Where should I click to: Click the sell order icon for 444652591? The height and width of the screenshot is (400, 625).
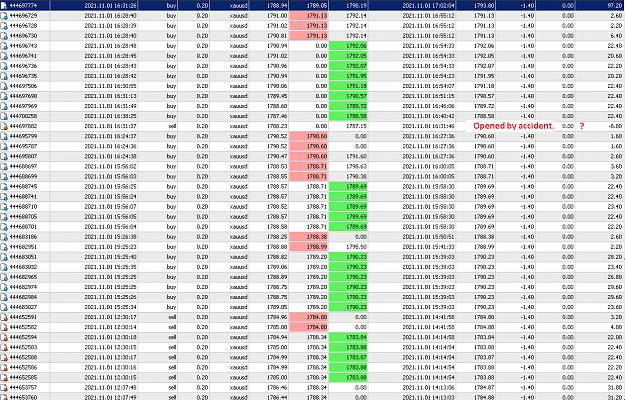[4, 318]
